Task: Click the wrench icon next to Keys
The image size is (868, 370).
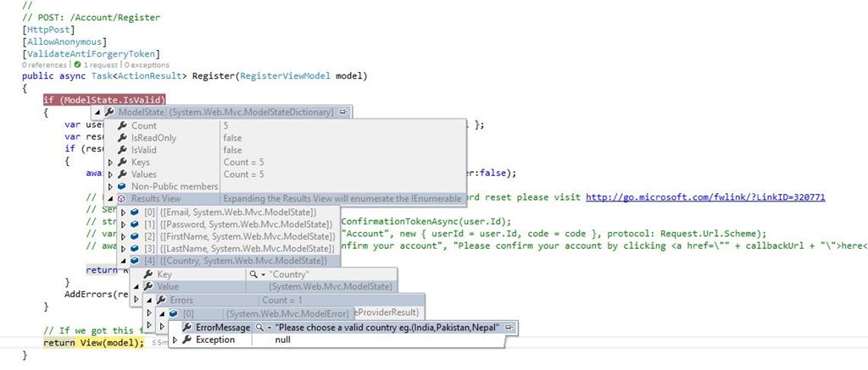Action: click(122, 162)
